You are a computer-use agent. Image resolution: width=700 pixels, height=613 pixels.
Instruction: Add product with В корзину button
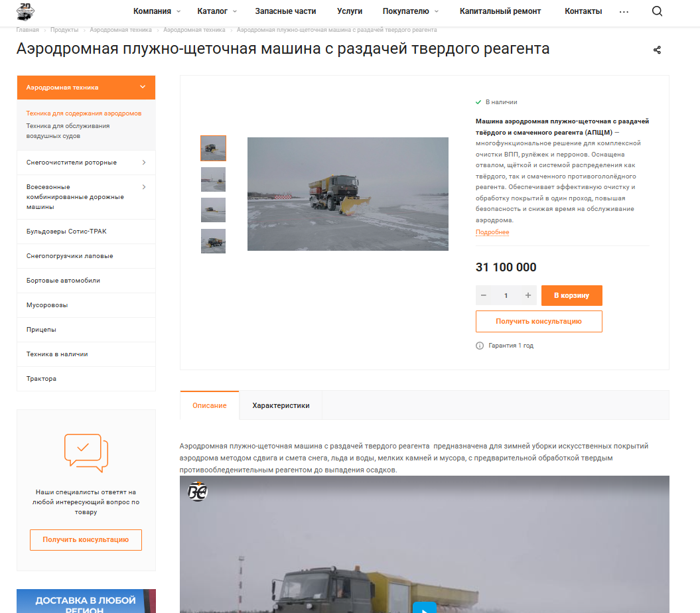tap(571, 295)
